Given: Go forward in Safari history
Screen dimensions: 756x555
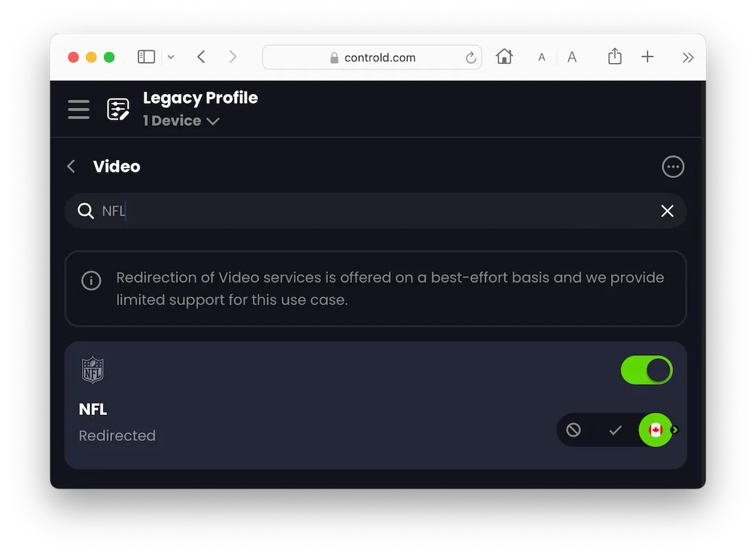Looking at the screenshot, I should (x=233, y=57).
